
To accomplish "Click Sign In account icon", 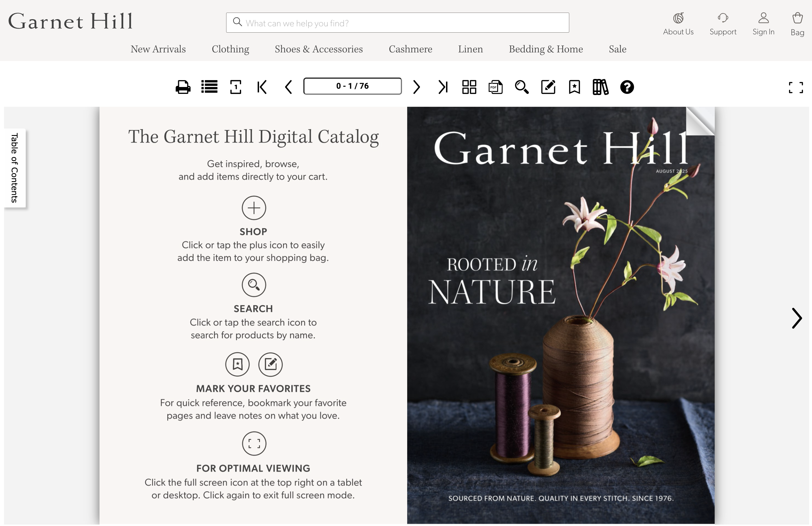I will pyautogui.click(x=764, y=24).
